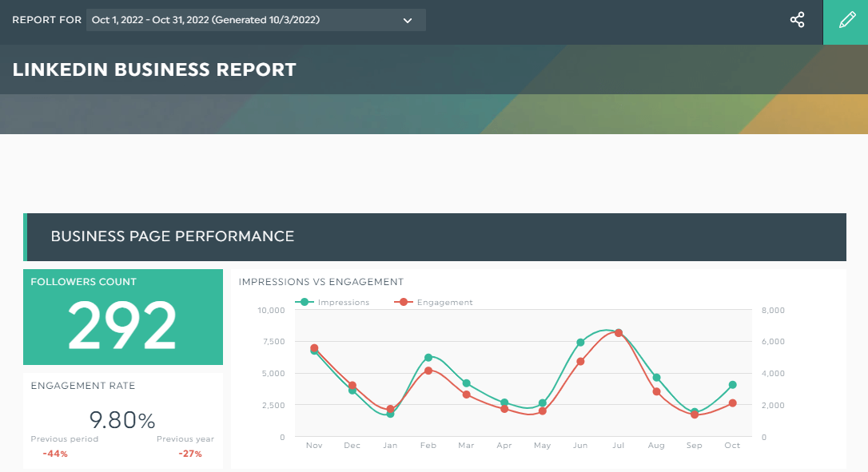
Task: Select the -44% previous period change
Action: point(55,454)
